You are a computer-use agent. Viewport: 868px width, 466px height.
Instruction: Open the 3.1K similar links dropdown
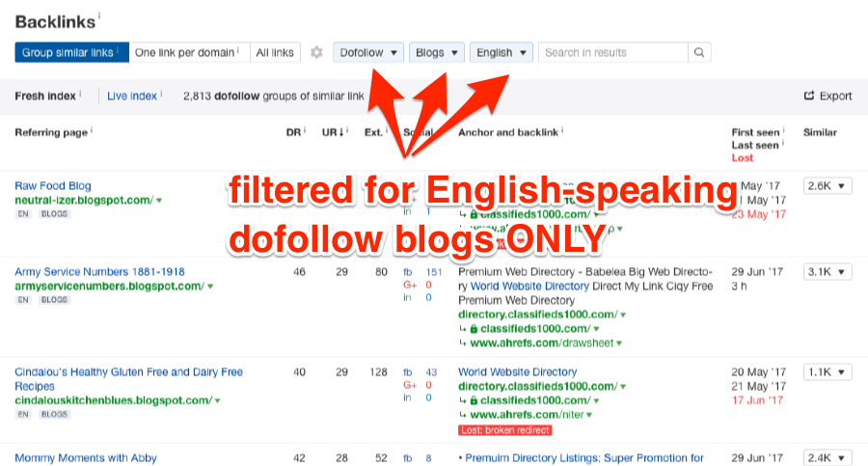(827, 271)
